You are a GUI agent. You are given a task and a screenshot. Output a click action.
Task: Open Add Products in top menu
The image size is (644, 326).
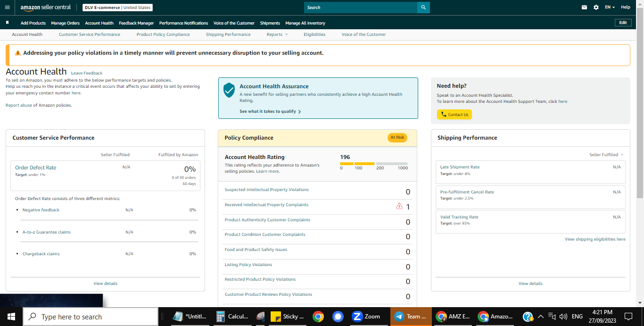click(x=33, y=23)
